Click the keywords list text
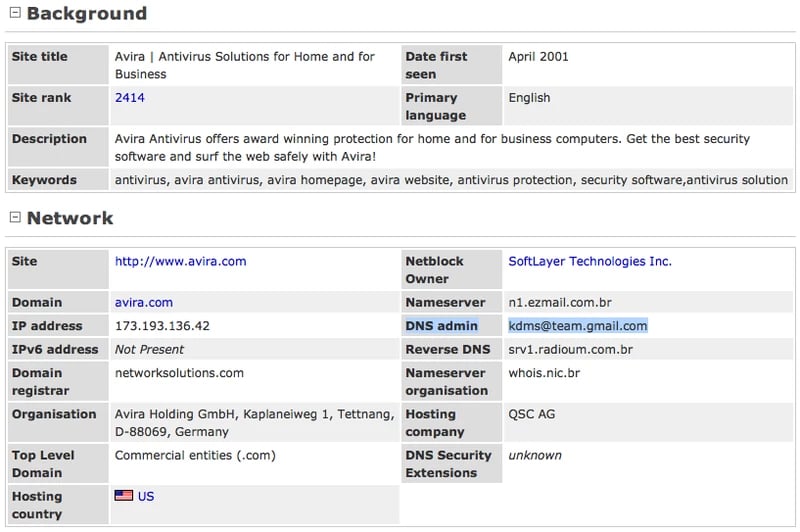Image resolution: width=800 pixels, height=532 pixels. [451, 180]
